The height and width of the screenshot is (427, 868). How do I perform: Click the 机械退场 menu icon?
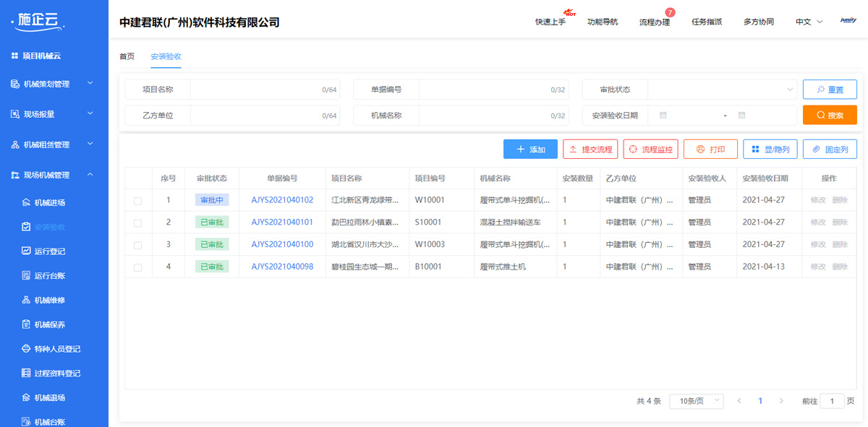point(26,397)
